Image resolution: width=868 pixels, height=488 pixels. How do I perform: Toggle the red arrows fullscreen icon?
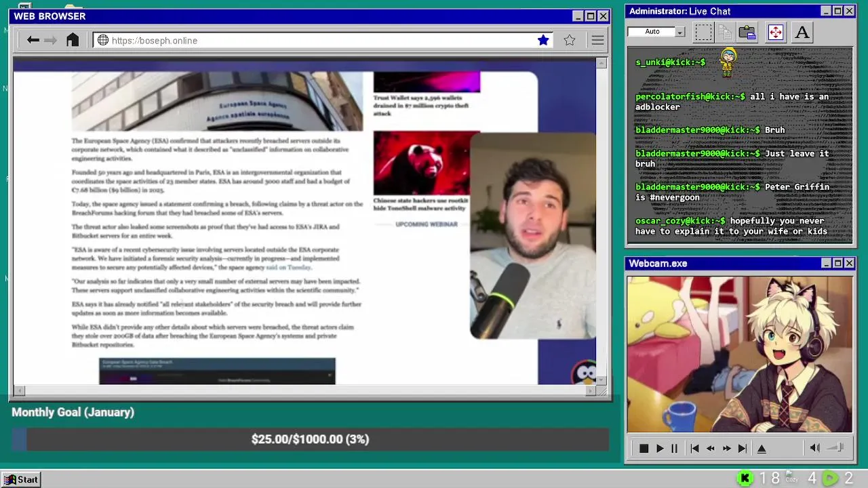[x=775, y=32]
